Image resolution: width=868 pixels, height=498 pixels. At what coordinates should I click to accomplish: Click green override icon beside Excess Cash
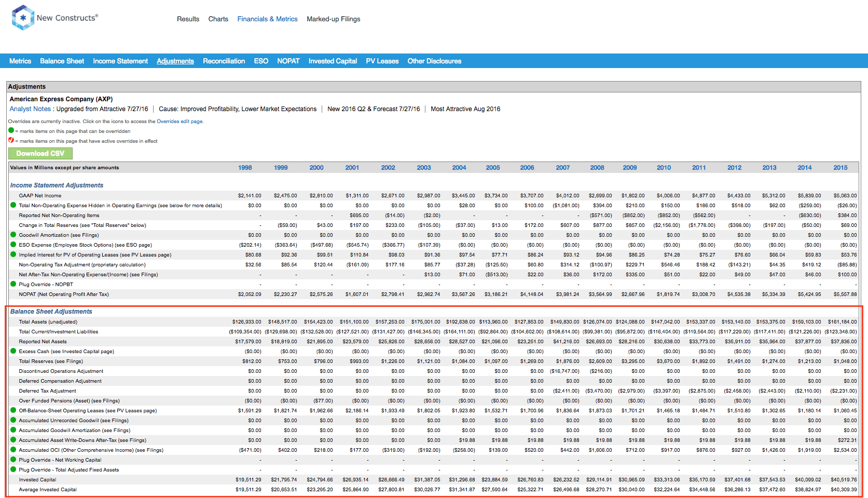[x=13, y=351]
